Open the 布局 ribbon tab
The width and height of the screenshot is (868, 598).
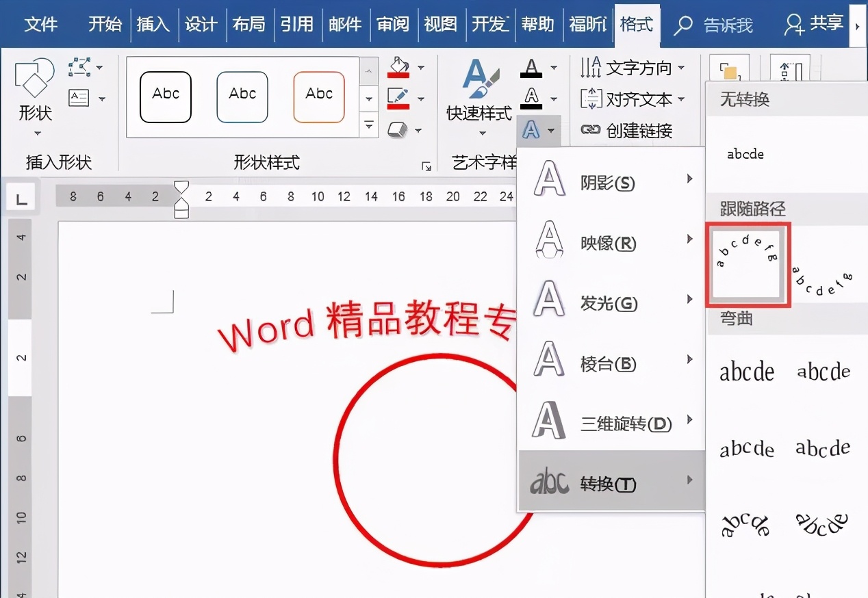[x=248, y=25]
